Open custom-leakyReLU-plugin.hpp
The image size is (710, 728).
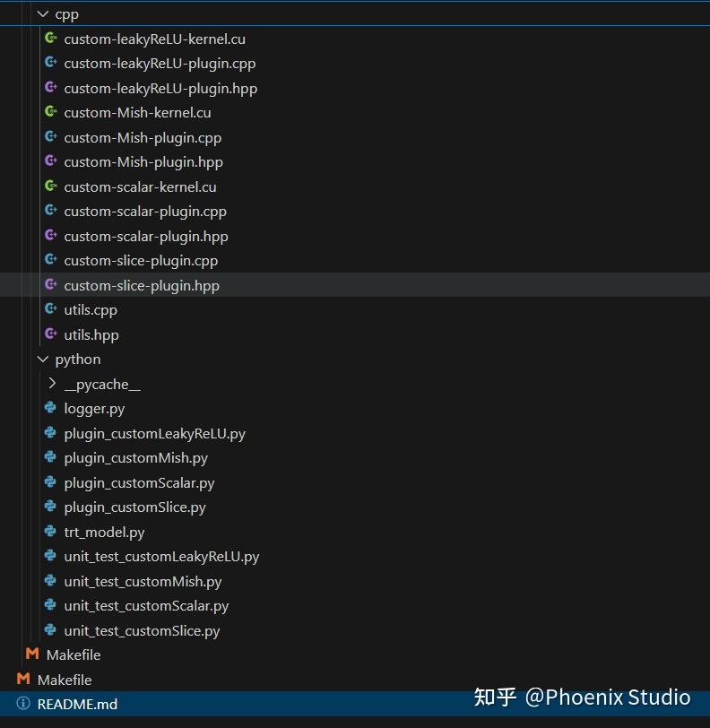click(x=160, y=88)
